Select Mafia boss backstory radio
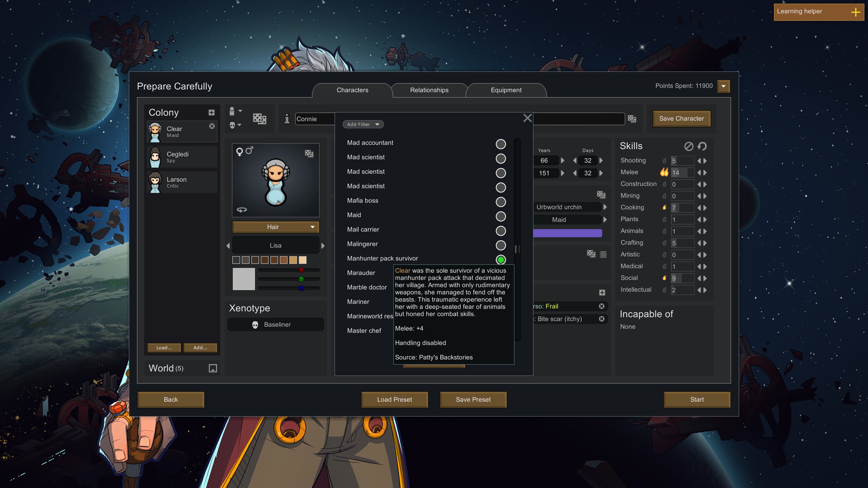Screen dimensions: 868x488 point(501,202)
